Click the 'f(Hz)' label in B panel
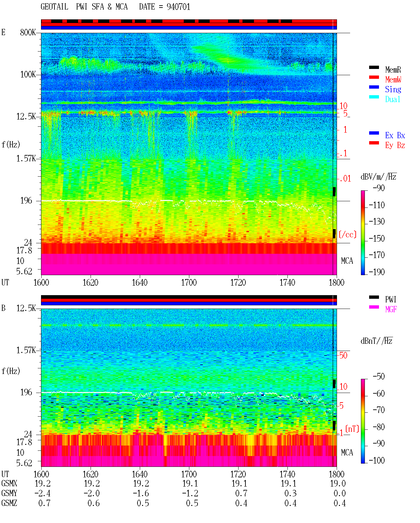The height and width of the screenshot is (523, 420). point(10,371)
